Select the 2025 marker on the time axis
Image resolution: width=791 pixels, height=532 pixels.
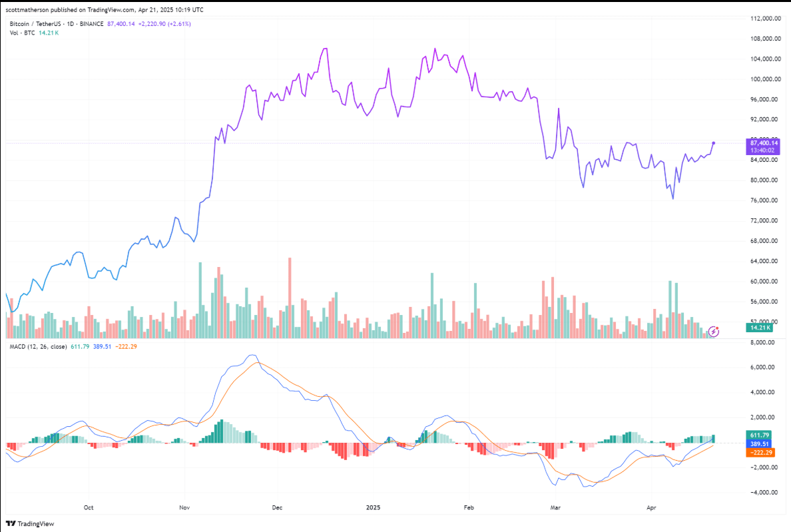coord(374,507)
